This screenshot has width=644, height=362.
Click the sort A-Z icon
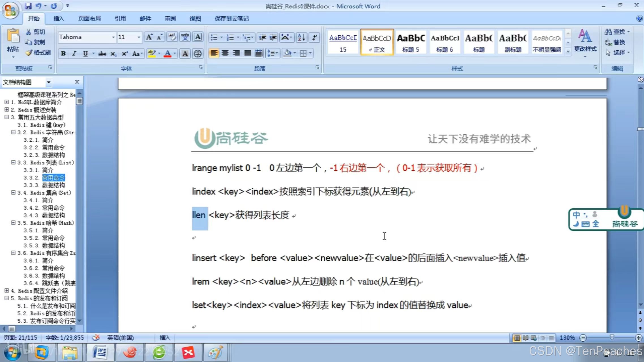tap(301, 37)
